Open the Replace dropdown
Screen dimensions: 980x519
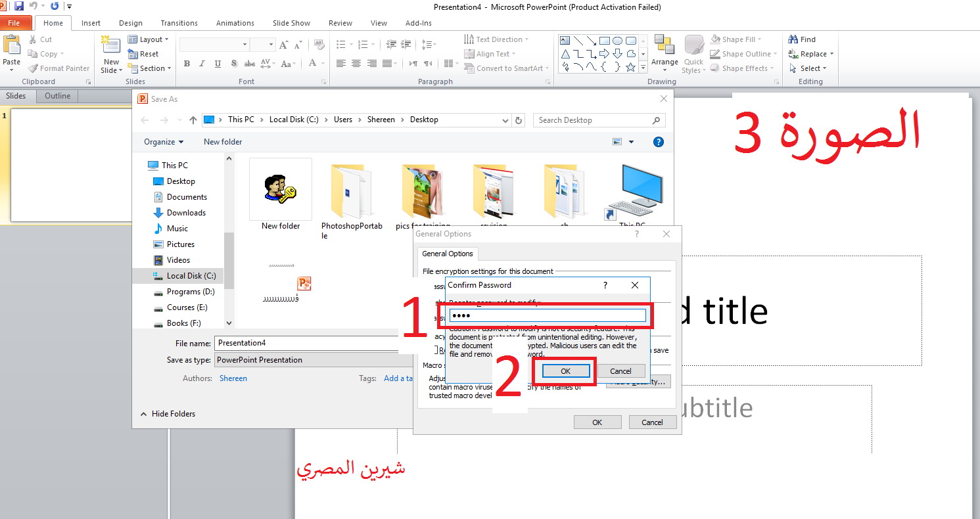810,54
